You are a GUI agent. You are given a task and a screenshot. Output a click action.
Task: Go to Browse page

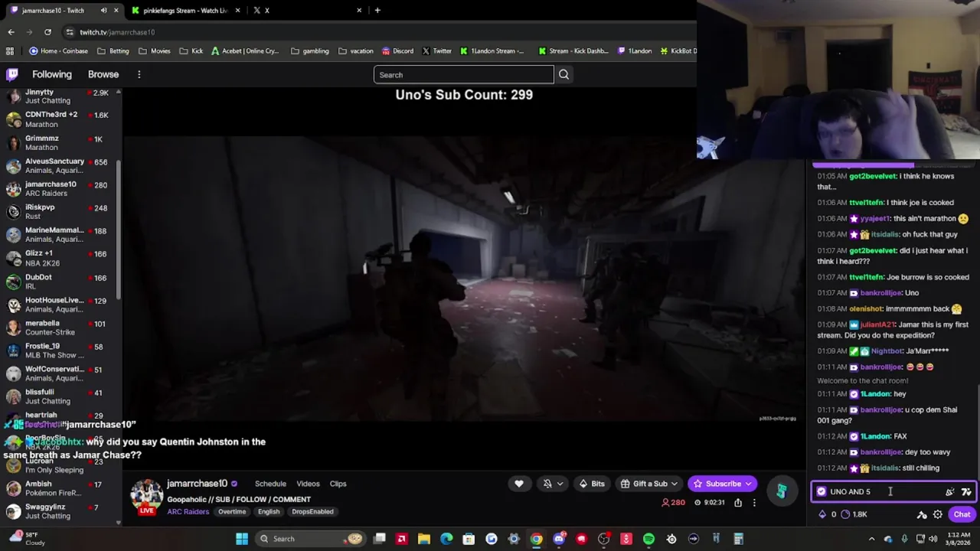[x=103, y=74]
